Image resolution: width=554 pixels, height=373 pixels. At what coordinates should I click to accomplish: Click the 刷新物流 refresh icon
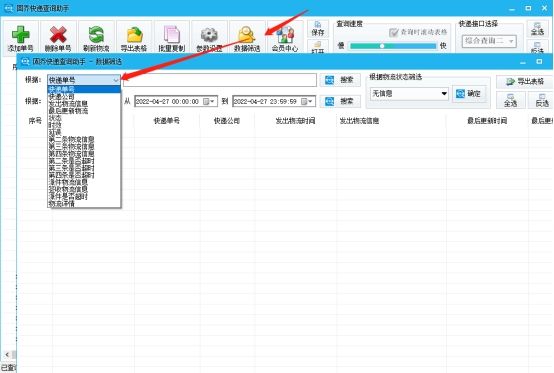pos(96,35)
